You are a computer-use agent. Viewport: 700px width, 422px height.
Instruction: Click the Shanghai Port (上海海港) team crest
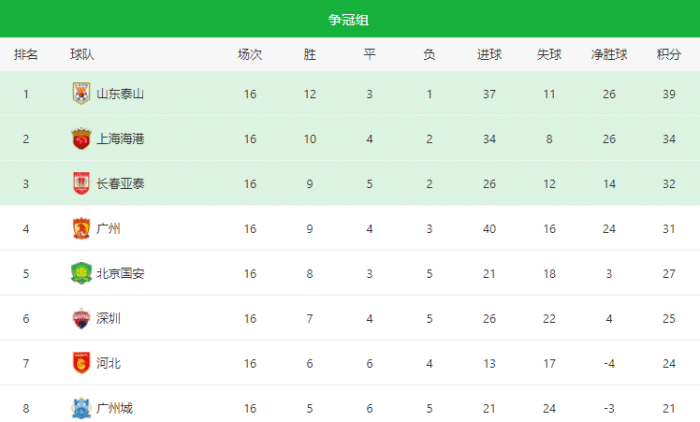(80, 139)
